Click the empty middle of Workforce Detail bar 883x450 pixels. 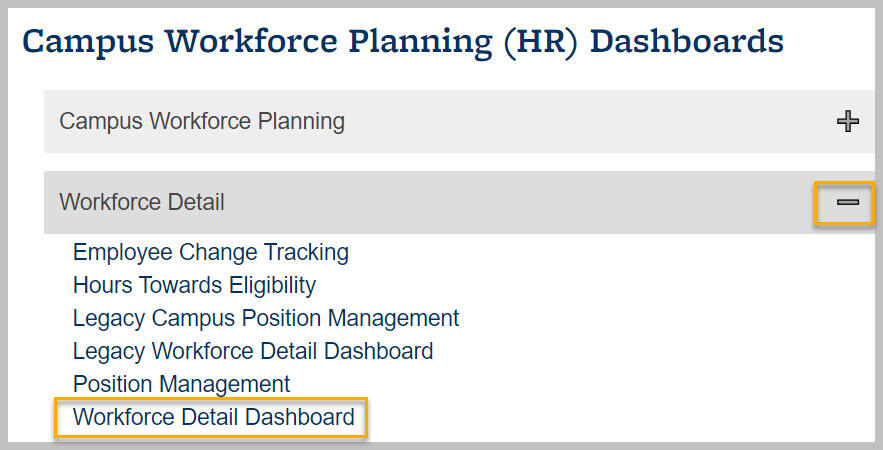(x=507, y=202)
